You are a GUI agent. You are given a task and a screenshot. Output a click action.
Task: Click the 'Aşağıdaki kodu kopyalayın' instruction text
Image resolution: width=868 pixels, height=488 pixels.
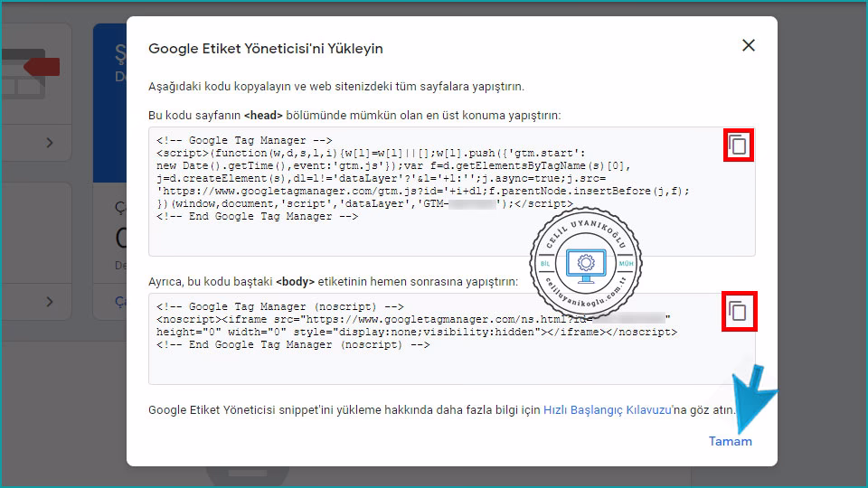point(336,87)
